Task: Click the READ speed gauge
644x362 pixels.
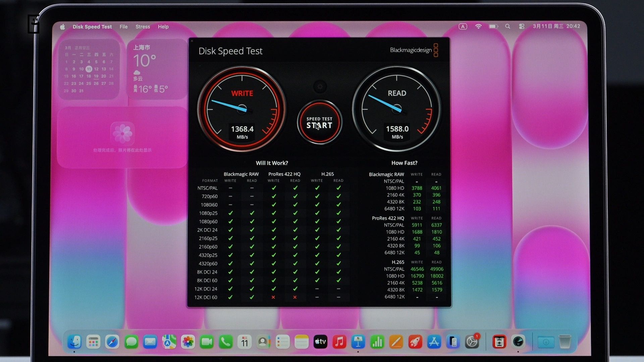Action: (x=397, y=109)
